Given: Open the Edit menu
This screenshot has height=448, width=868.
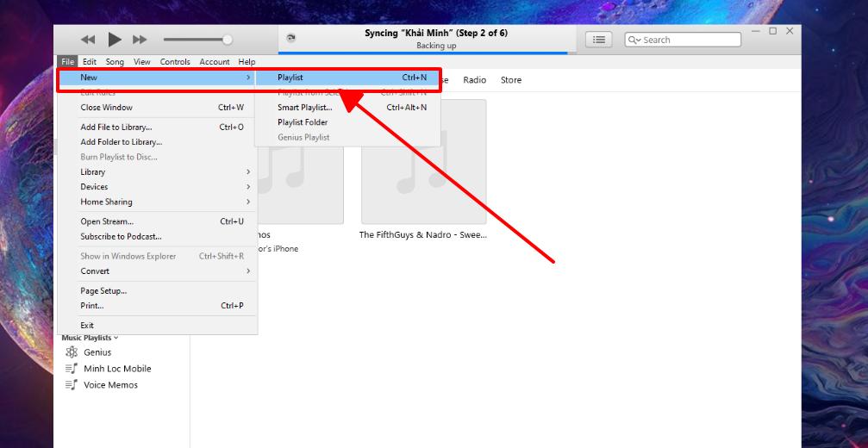Looking at the screenshot, I should pos(89,61).
